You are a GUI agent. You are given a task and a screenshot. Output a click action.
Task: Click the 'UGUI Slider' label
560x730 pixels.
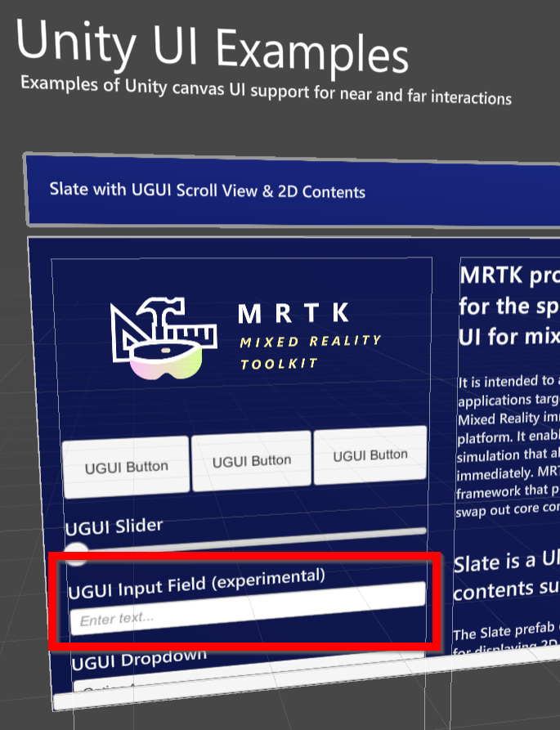click(x=114, y=527)
